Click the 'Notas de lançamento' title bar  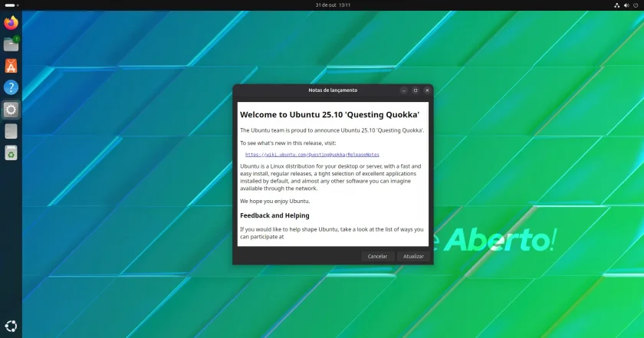coord(333,90)
